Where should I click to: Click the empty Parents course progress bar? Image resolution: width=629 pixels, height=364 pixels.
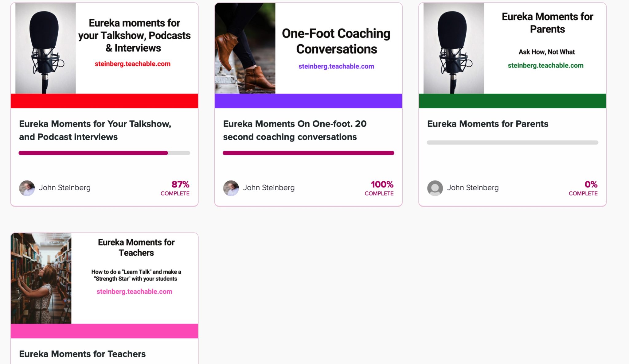coord(513,142)
